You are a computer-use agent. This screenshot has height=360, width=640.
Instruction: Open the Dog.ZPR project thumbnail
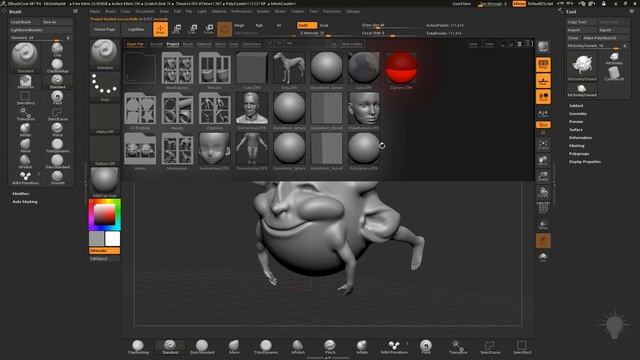[289, 70]
